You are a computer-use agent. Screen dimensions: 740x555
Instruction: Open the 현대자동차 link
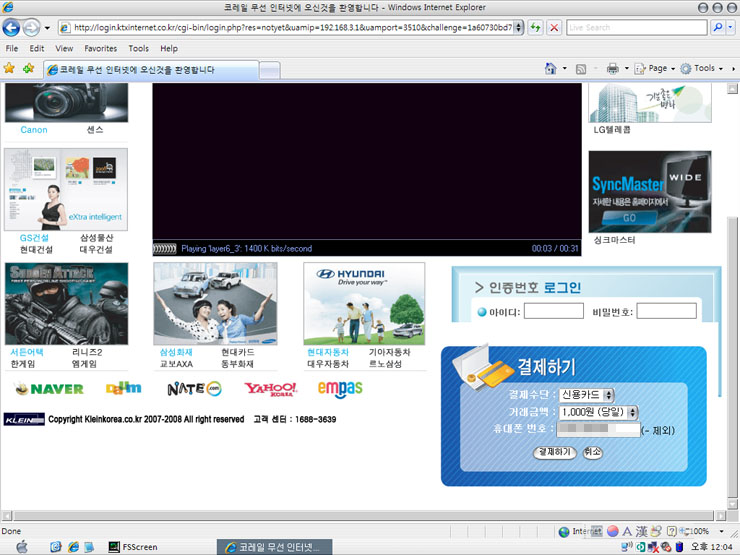coord(328,352)
